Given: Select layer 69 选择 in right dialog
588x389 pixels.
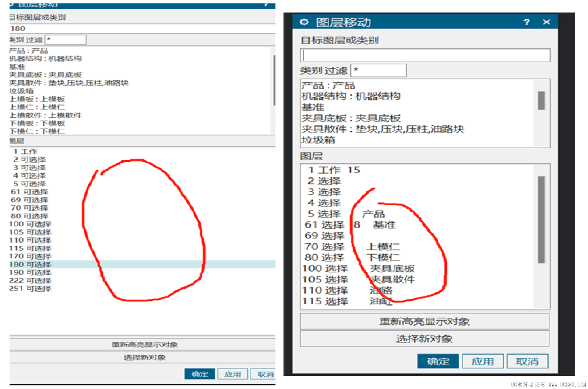Looking at the screenshot, I should 324,236.
